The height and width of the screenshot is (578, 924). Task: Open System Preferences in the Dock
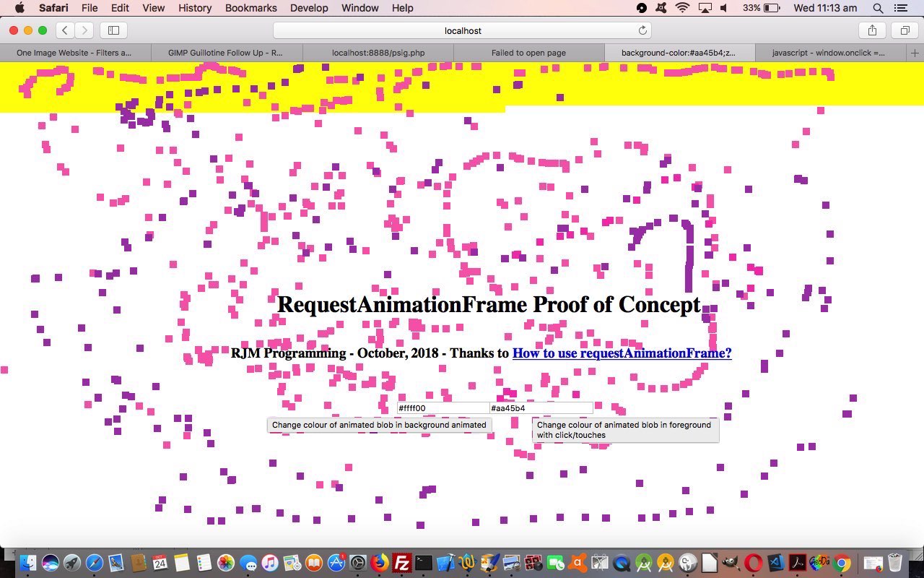(x=357, y=562)
